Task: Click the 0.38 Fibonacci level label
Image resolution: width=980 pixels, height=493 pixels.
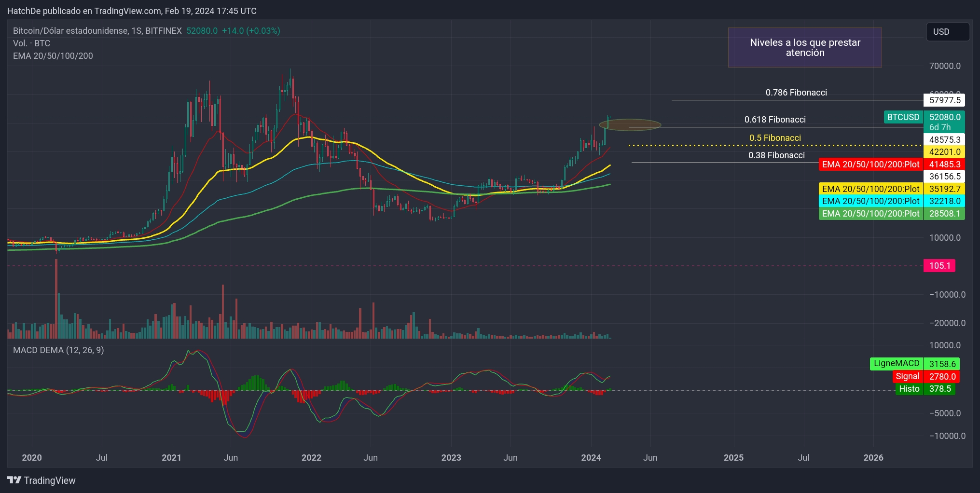Action: [x=776, y=155]
